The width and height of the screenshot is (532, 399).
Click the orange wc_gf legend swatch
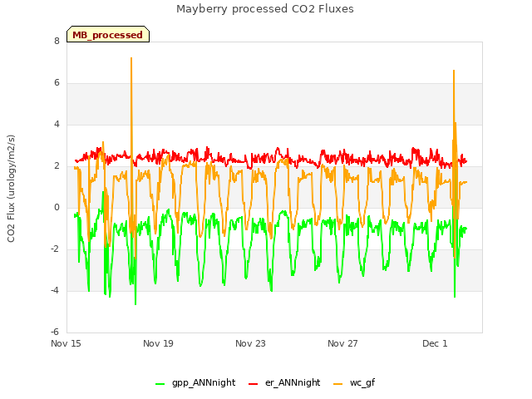click(338, 384)
